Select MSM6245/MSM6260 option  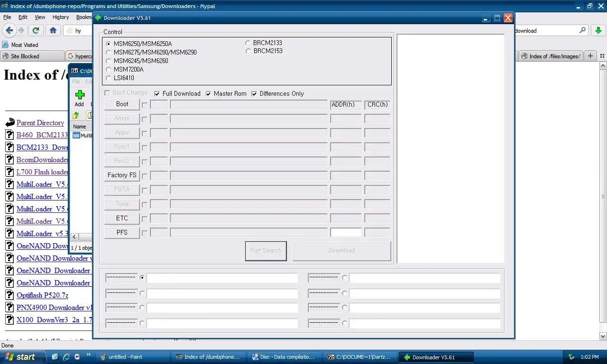tap(109, 61)
